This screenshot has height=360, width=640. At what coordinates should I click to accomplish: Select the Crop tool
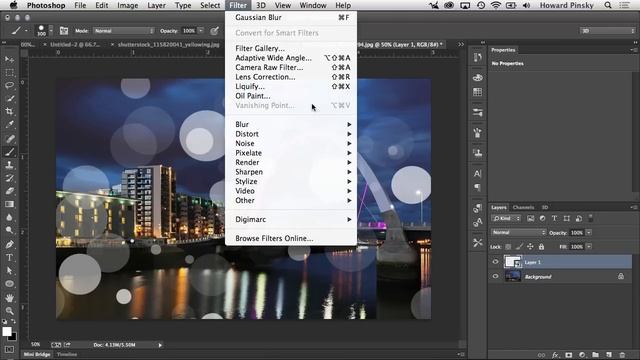[x=9, y=111]
